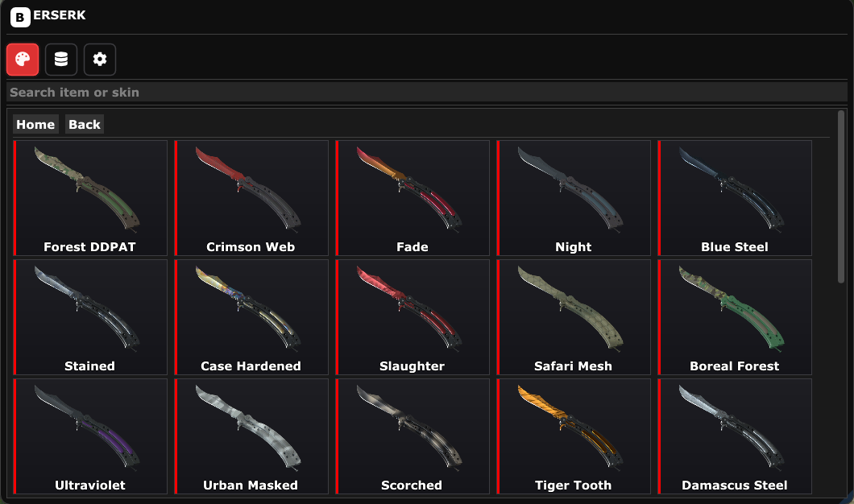Viewport: 854px width, 504px height.
Task: Pick the Fade knife skin
Action: 412,198
